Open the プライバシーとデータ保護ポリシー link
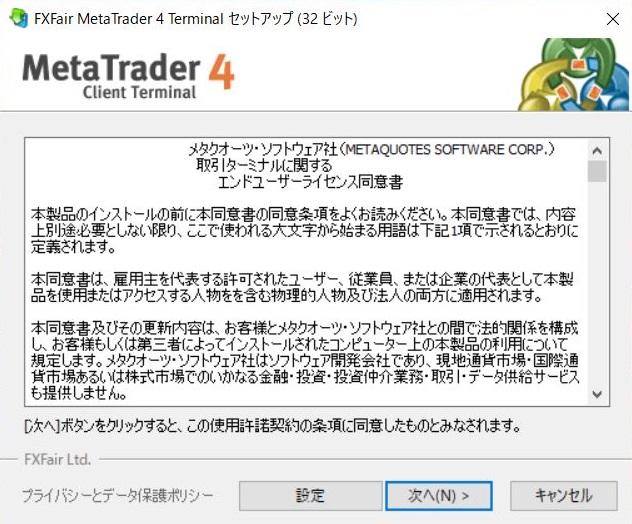 118,495
